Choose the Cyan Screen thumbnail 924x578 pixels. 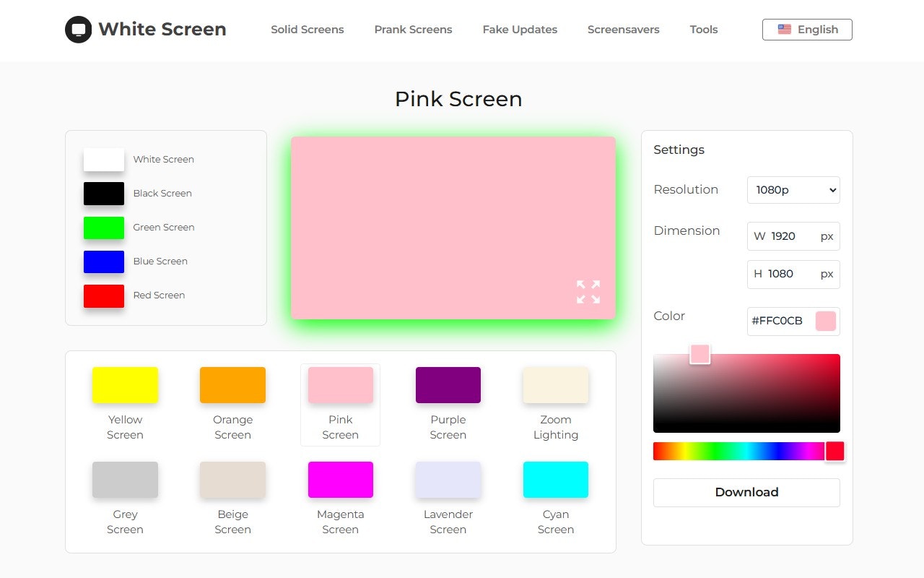(556, 480)
